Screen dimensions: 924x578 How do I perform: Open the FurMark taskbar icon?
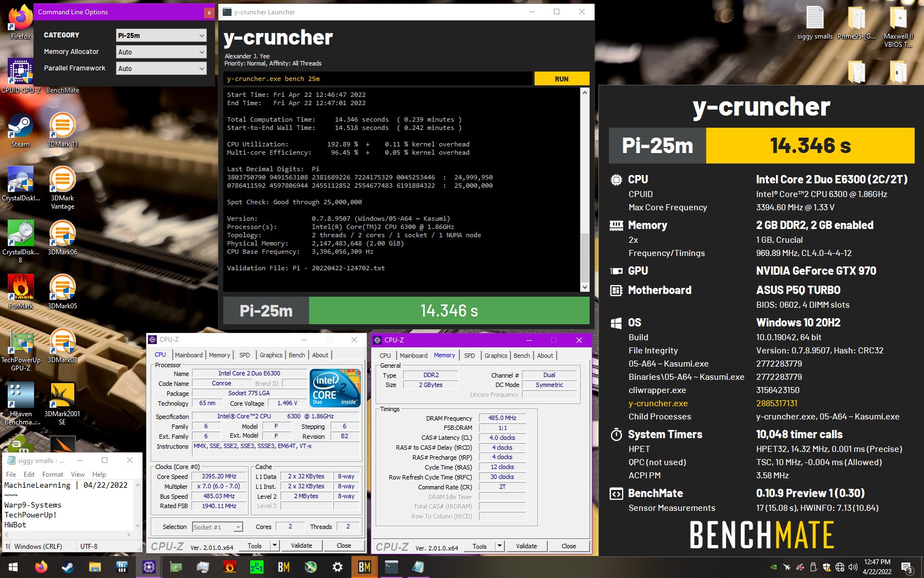pyautogui.click(x=230, y=566)
